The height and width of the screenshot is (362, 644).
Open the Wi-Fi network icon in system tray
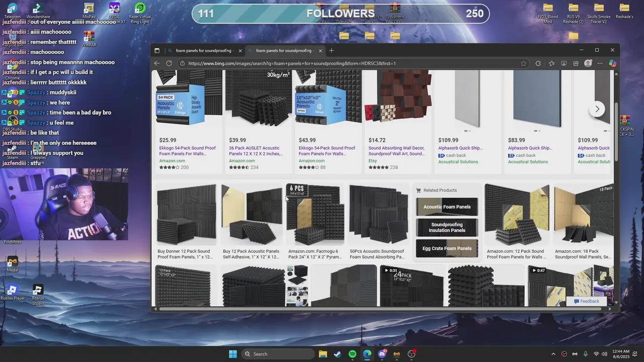[x=596, y=354]
